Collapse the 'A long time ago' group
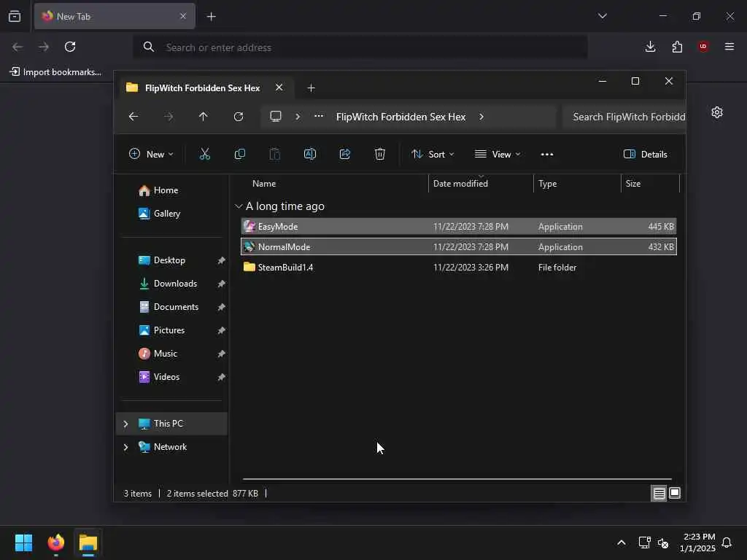The width and height of the screenshot is (747, 560). (x=239, y=206)
